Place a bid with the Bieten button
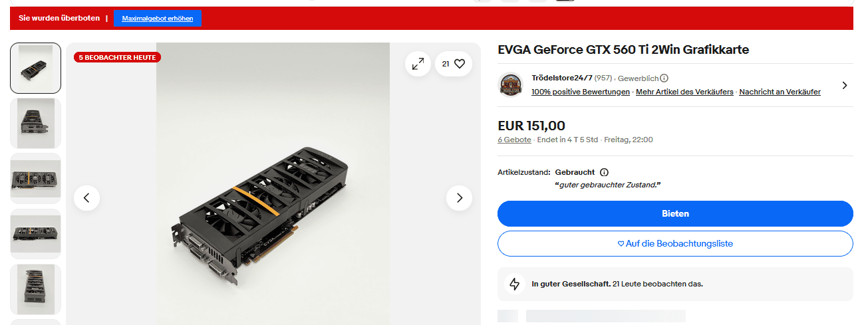The height and width of the screenshot is (325, 868). coord(675,214)
